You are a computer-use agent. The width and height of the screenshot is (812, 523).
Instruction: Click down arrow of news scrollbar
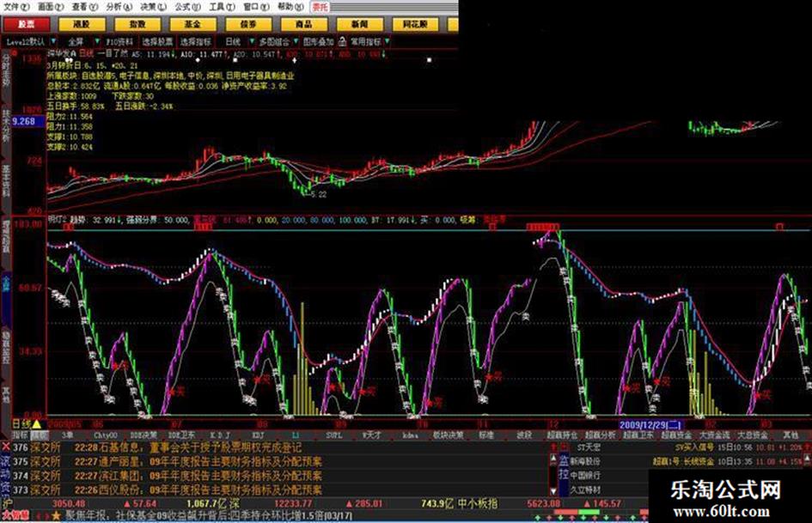(x=553, y=491)
